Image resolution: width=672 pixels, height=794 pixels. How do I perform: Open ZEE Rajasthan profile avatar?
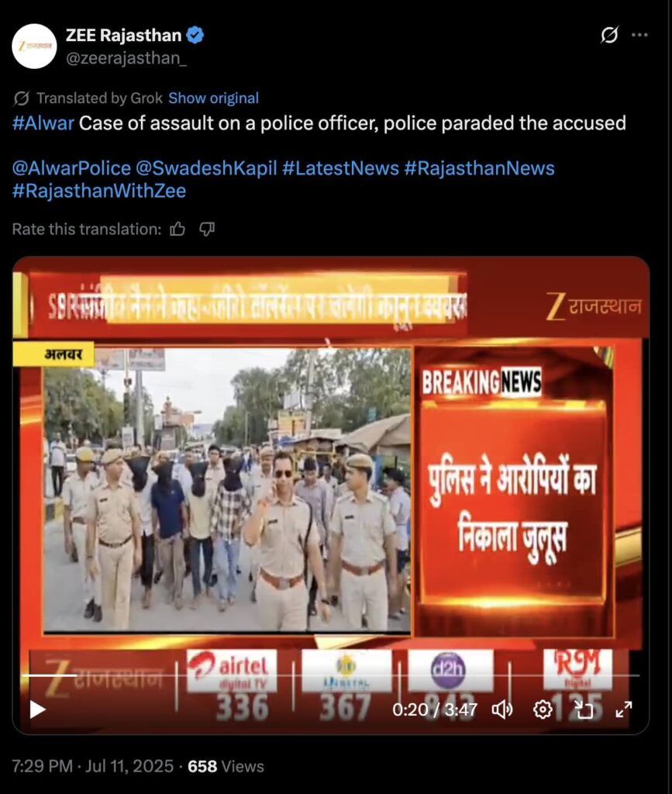click(x=34, y=46)
